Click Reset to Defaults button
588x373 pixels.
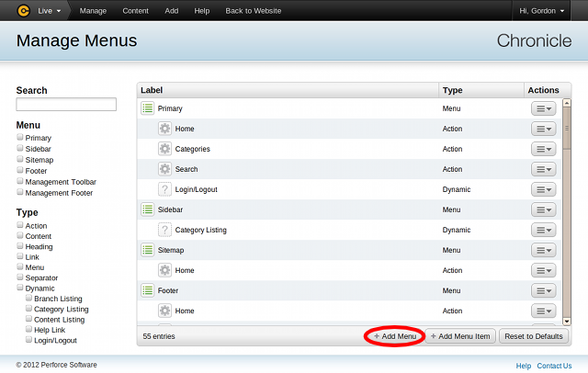coord(533,336)
